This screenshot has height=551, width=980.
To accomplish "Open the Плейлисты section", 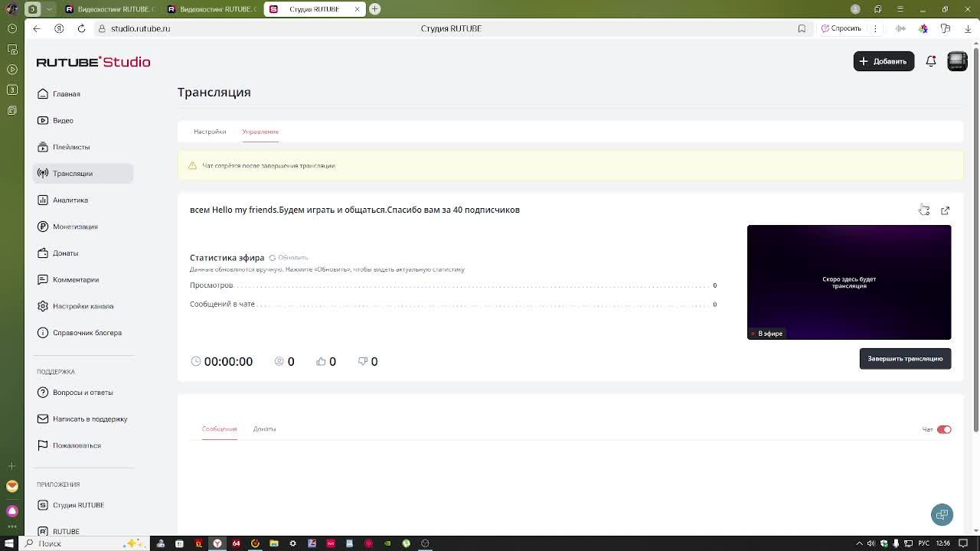I will pos(83,147).
